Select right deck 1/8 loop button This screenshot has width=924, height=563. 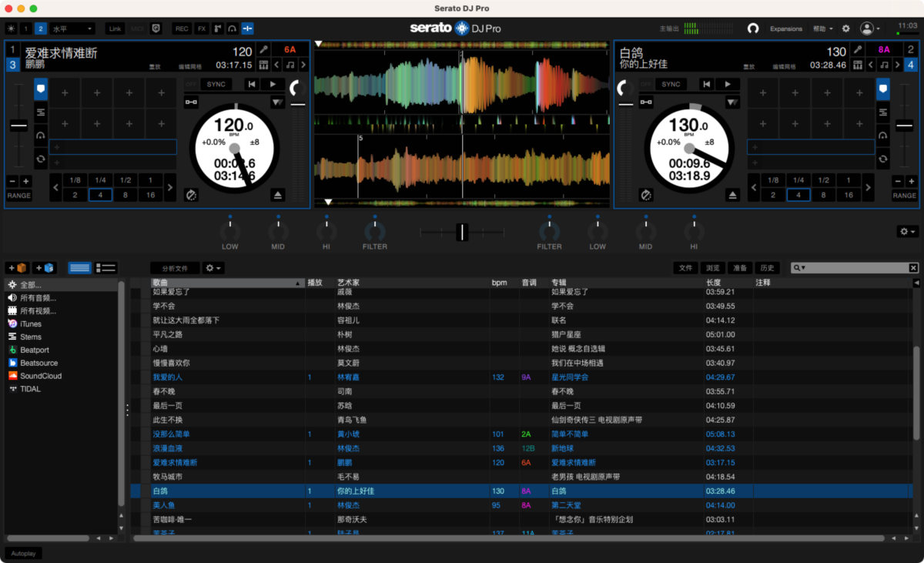coord(773,180)
